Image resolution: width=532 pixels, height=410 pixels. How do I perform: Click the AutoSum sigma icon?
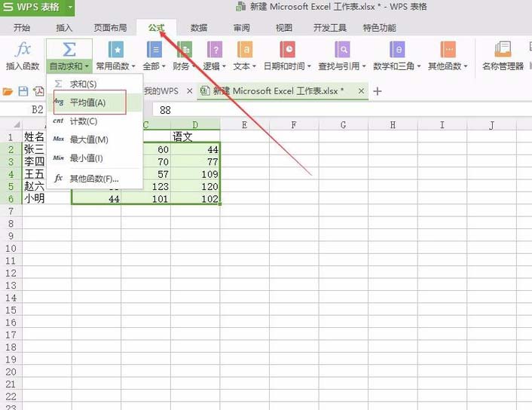[x=69, y=50]
